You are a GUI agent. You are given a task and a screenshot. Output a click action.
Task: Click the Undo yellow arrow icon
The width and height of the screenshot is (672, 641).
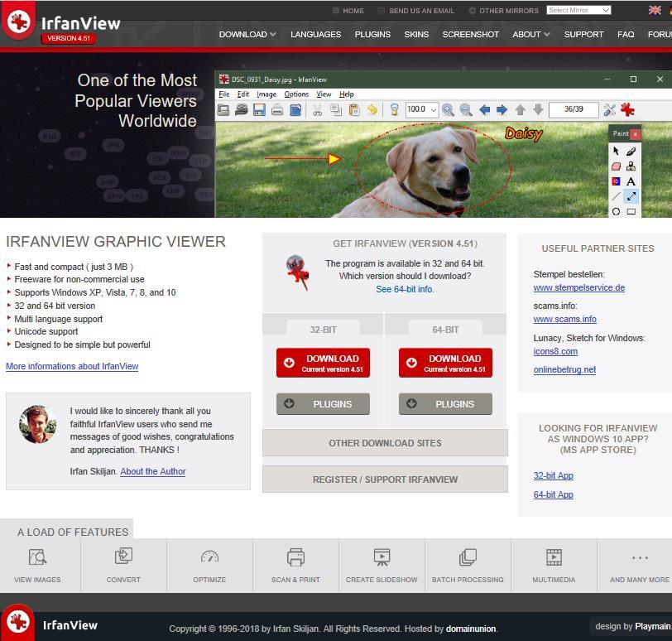click(372, 110)
